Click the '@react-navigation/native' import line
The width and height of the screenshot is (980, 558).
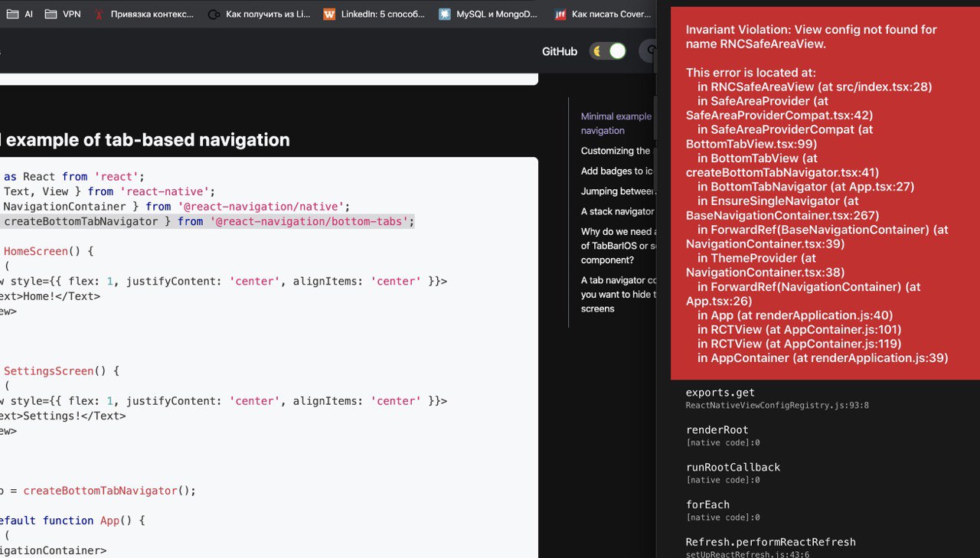click(x=176, y=207)
